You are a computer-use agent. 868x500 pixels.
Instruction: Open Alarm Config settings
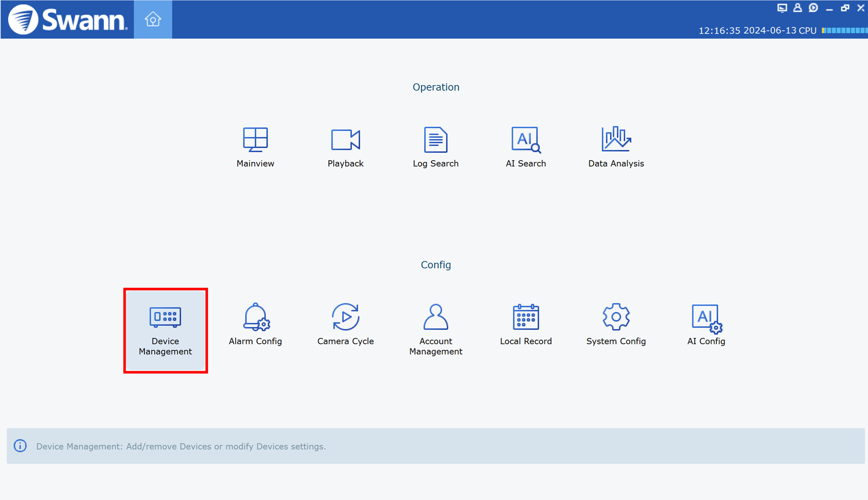point(255,325)
